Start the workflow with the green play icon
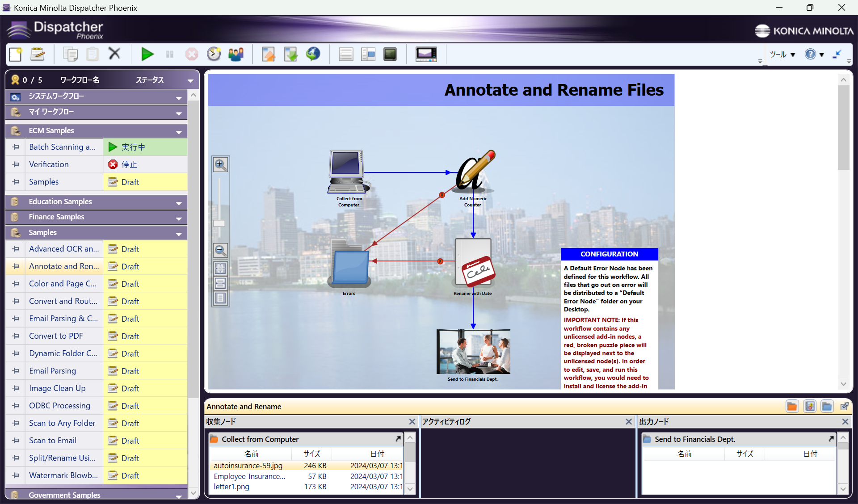 [x=147, y=54]
